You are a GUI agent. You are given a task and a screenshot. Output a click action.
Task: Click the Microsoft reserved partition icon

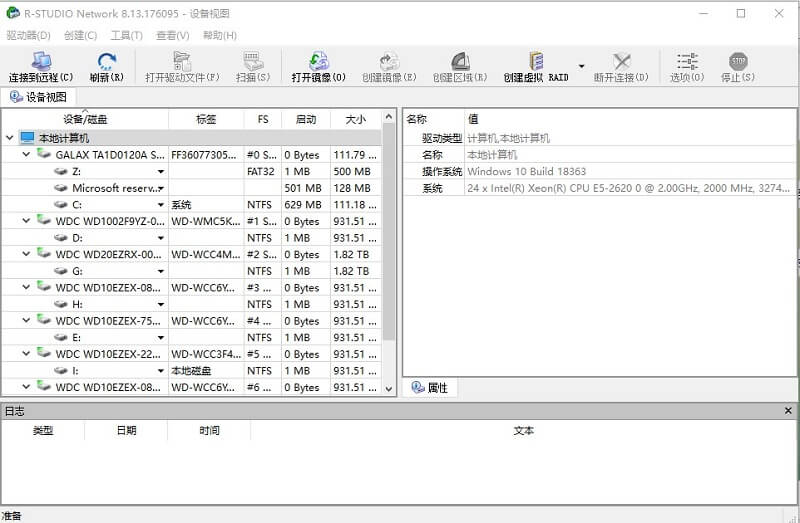[61, 188]
